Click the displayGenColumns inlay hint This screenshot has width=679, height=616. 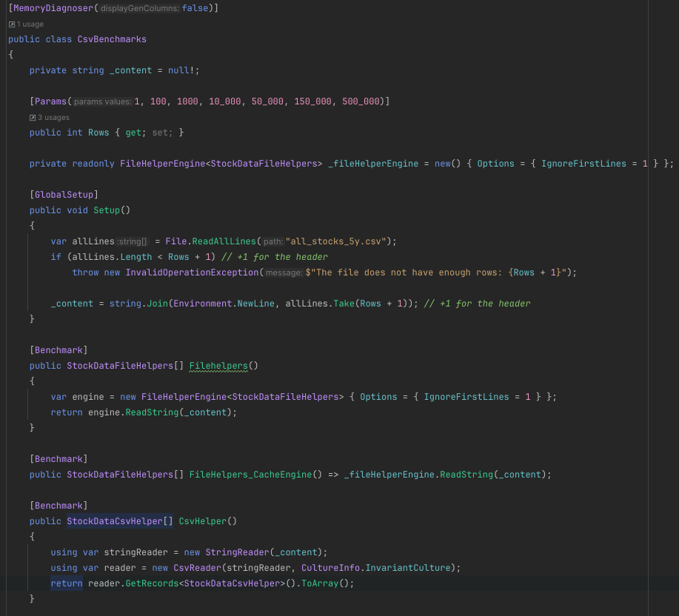coord(140,8)
